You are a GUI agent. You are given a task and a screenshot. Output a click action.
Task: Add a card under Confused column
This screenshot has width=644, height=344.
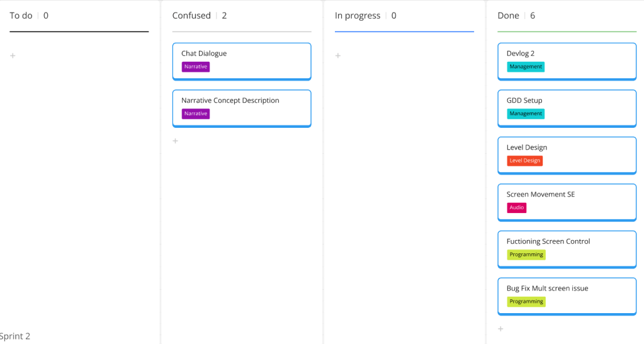[x=176, y=141]
